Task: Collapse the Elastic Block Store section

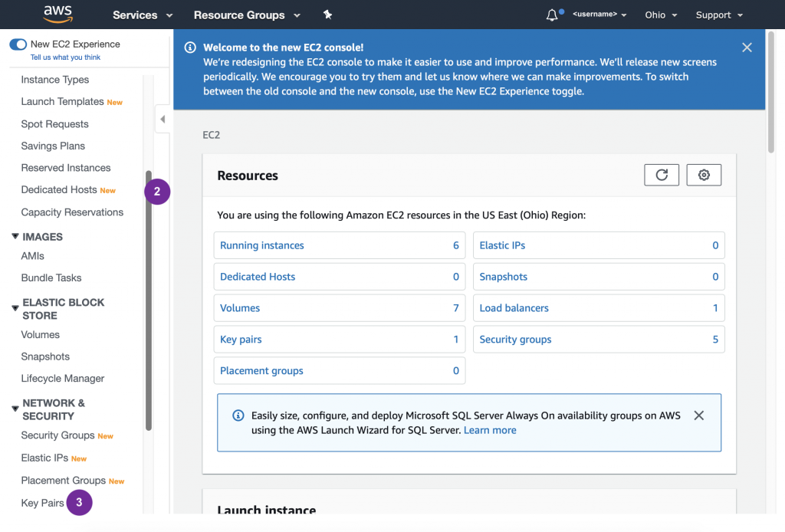Action: pos(15,308)
